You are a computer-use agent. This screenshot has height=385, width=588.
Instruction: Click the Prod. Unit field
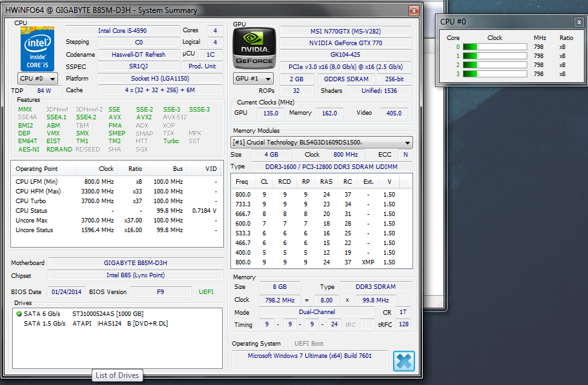(202, 66)
